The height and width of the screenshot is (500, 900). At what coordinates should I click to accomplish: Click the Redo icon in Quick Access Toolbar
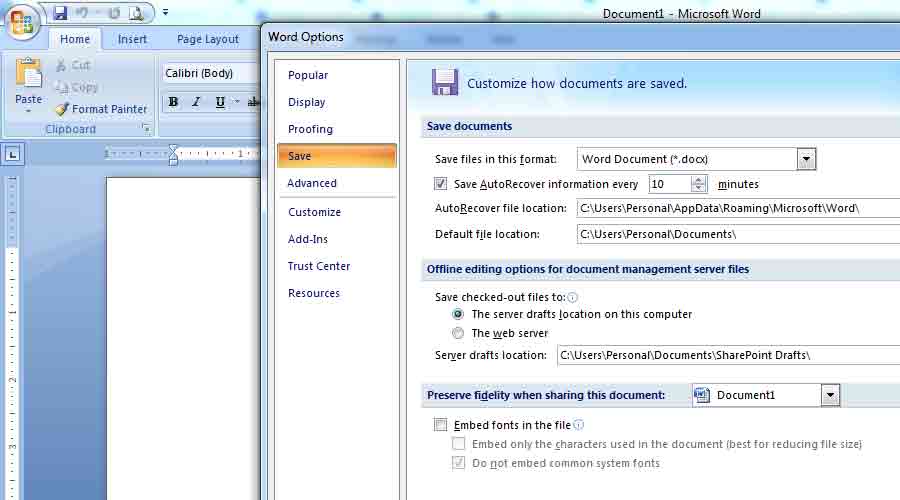tap(114, 13)
